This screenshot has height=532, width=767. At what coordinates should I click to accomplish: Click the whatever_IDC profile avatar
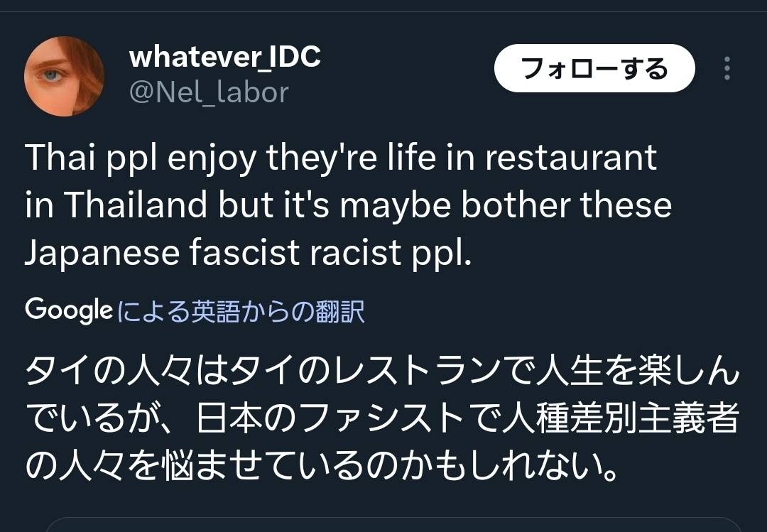point(64,76)
